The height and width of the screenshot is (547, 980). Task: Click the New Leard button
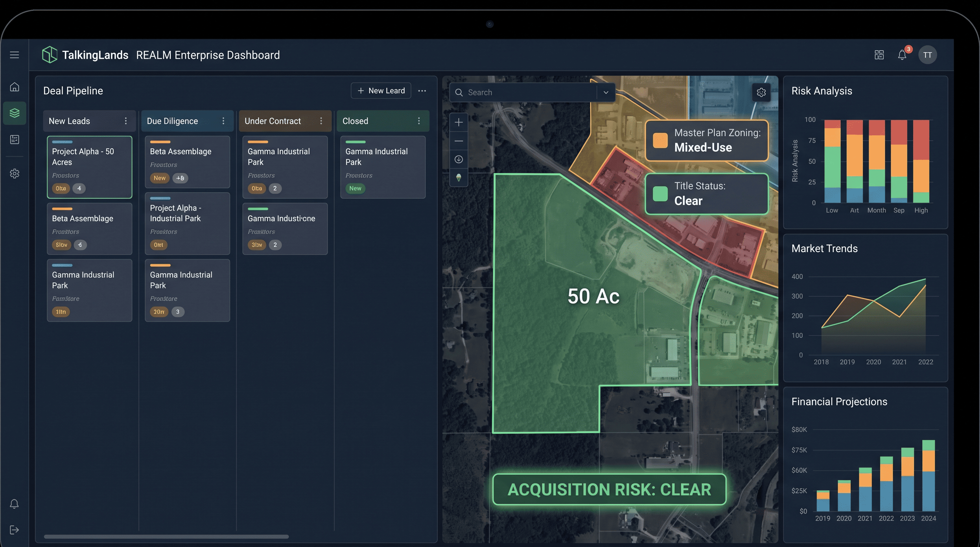(381, 91)
